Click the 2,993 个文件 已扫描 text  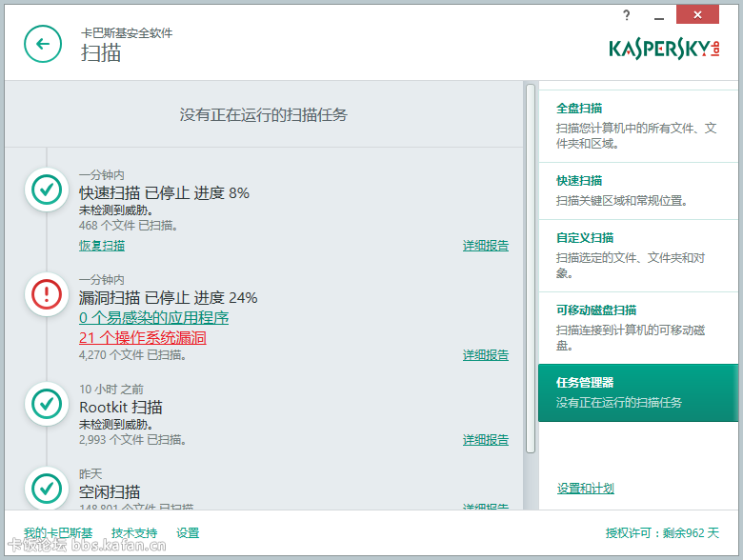132,440
